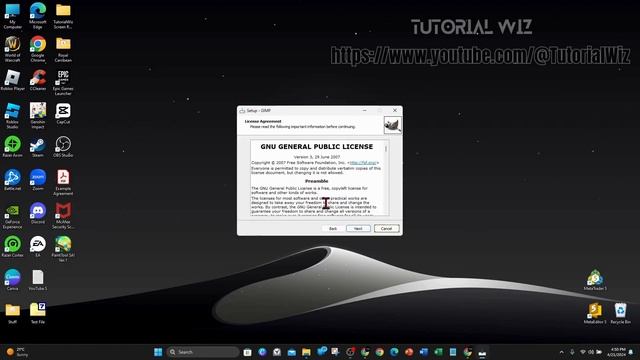Select the Roblox Player desktop icon

[13, 80]
